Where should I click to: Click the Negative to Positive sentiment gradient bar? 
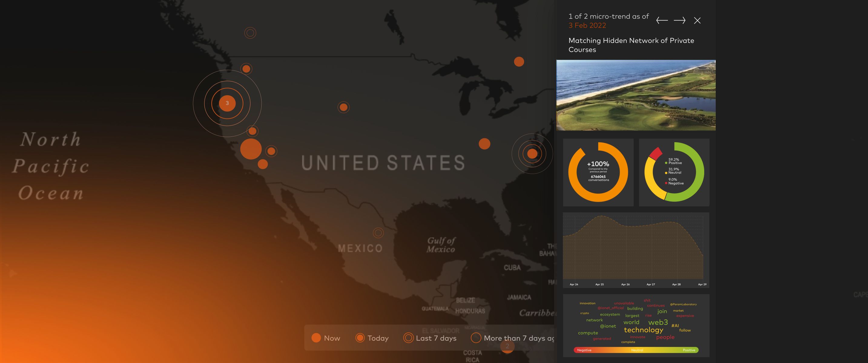click(x=636, y=350)
